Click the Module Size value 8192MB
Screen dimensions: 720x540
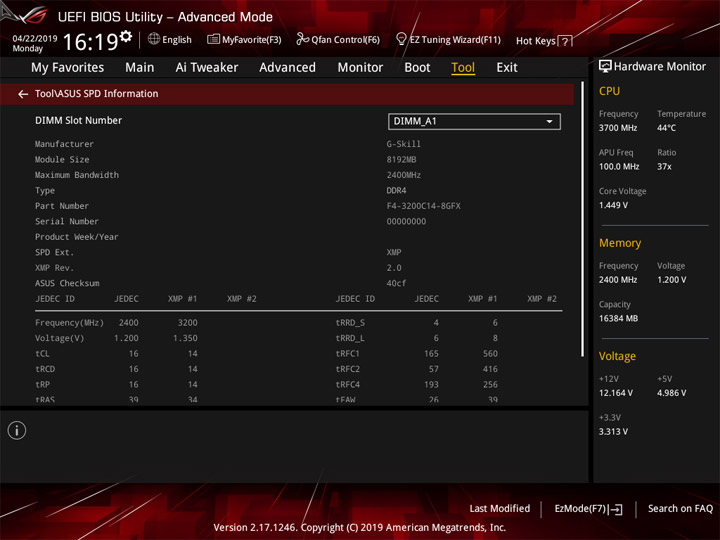(x=401, y=159)
